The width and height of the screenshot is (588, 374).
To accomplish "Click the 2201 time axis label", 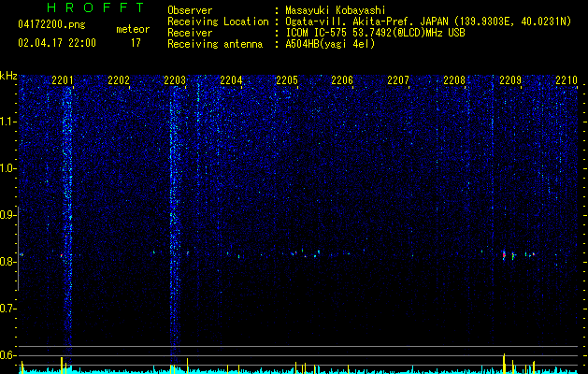I will [63, 80].
